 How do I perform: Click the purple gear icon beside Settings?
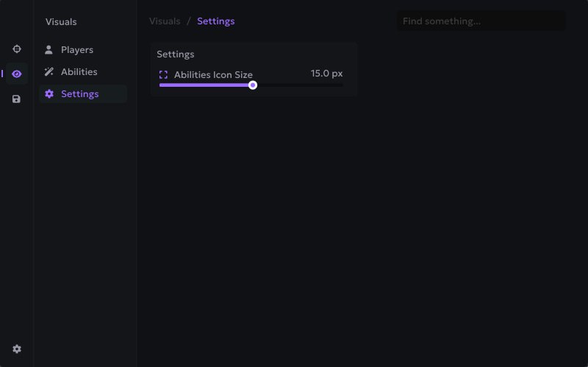pos(49,94)
